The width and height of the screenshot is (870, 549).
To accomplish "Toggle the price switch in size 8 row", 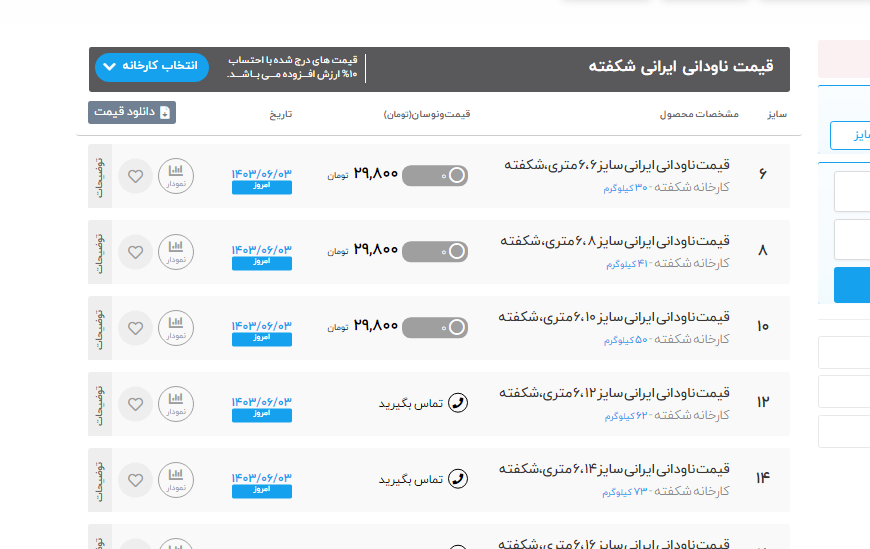I will click(x=435, y=251).
